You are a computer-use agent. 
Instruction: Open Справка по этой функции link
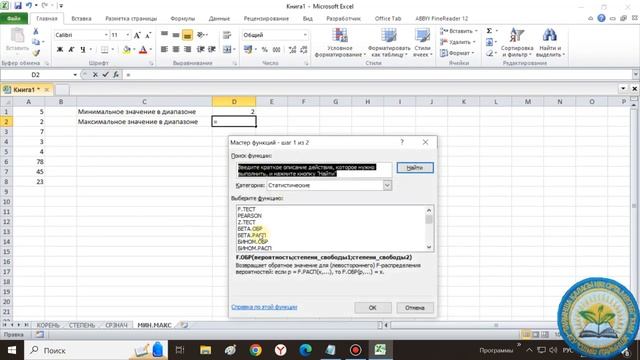coord(264,307)
